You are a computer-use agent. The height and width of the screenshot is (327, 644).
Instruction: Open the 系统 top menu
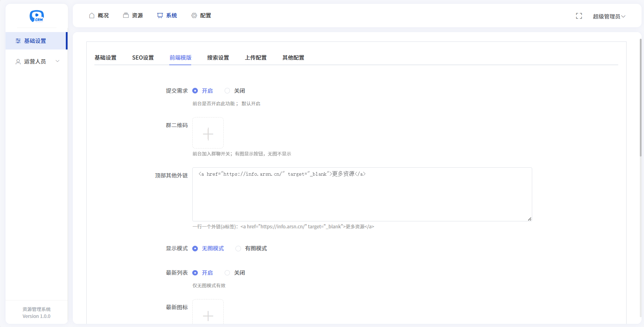coord(167,15)
